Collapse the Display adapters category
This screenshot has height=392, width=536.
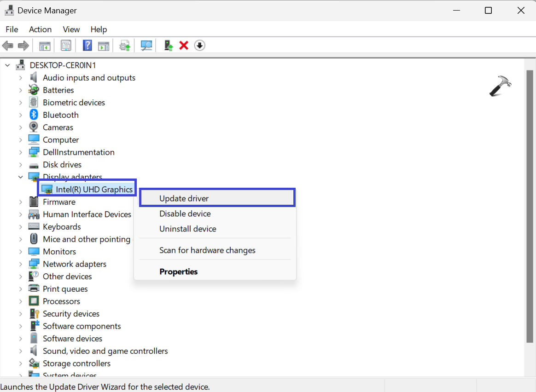(x=20, y=177)
